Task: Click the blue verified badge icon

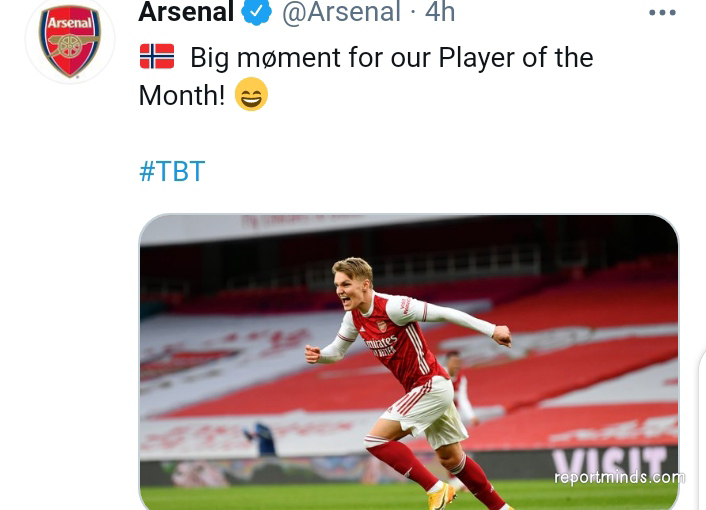Action: 257,12
